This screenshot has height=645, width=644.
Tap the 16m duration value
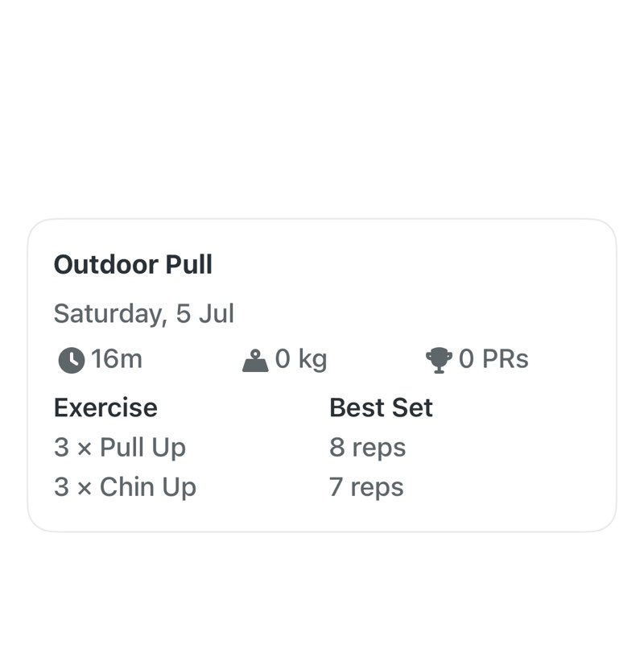[x=117, y=359]
